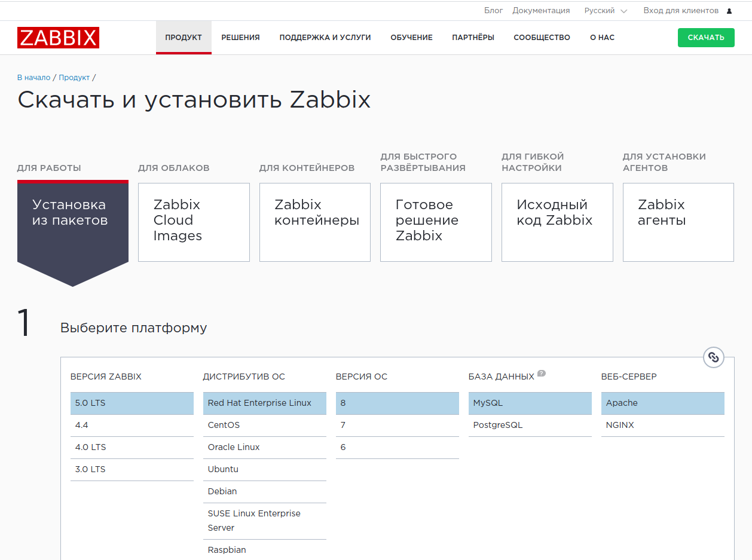This screenshot has height=560, width=752.
Task: Open the ОБУЧЕНИЕ menu
Action: point(411,37)
